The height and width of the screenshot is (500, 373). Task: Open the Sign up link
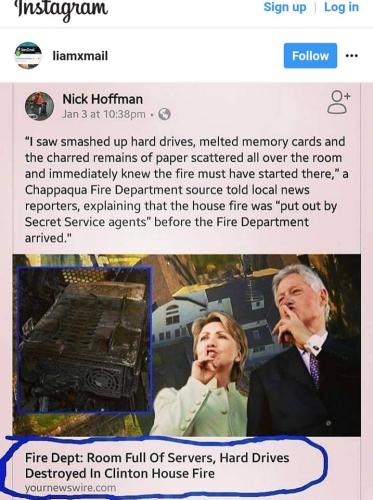pos(285,7)
